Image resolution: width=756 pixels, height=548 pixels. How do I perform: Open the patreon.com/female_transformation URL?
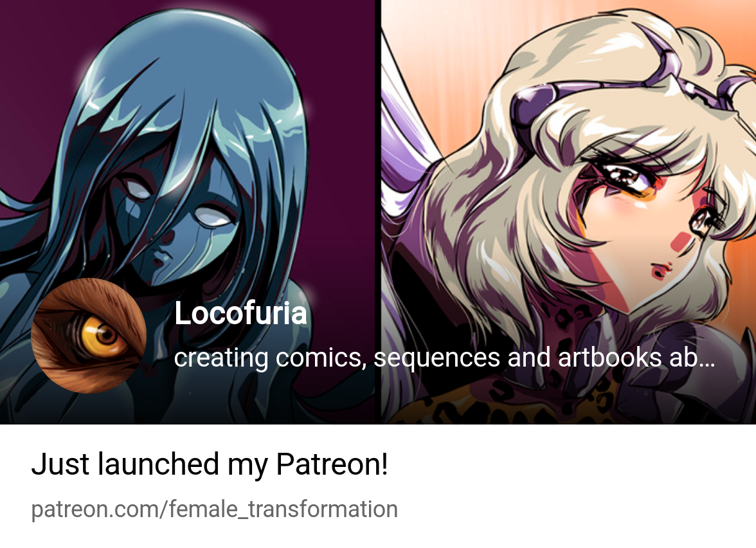click(215, 510)
